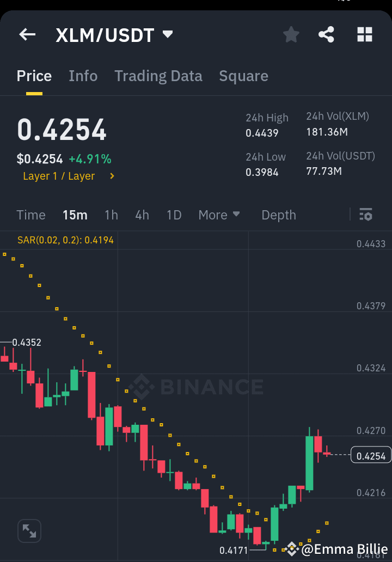This screenshot has height=562, width=392.
Task: Open the Info tab
Action: point(83,76)
